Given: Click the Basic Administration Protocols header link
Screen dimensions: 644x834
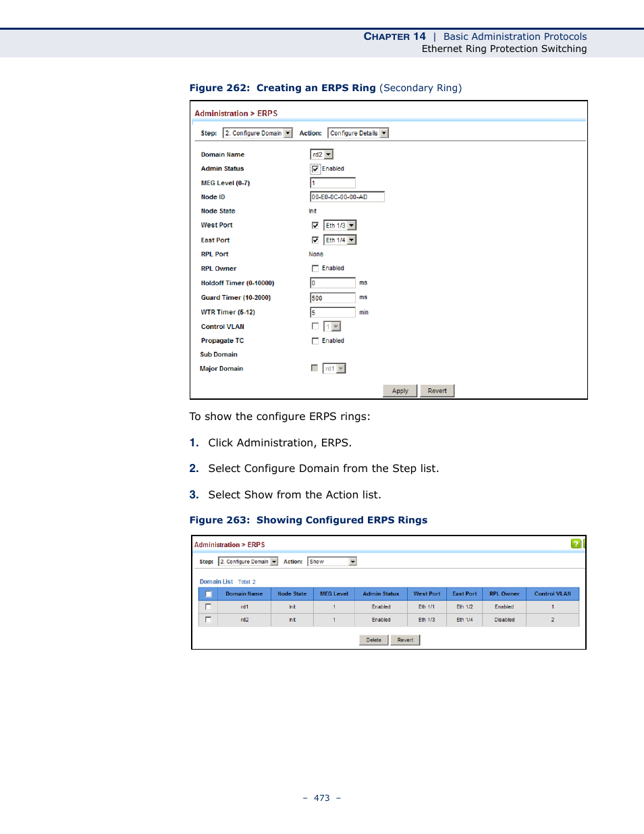Looking at the screenshot, I should pos(515,36).
